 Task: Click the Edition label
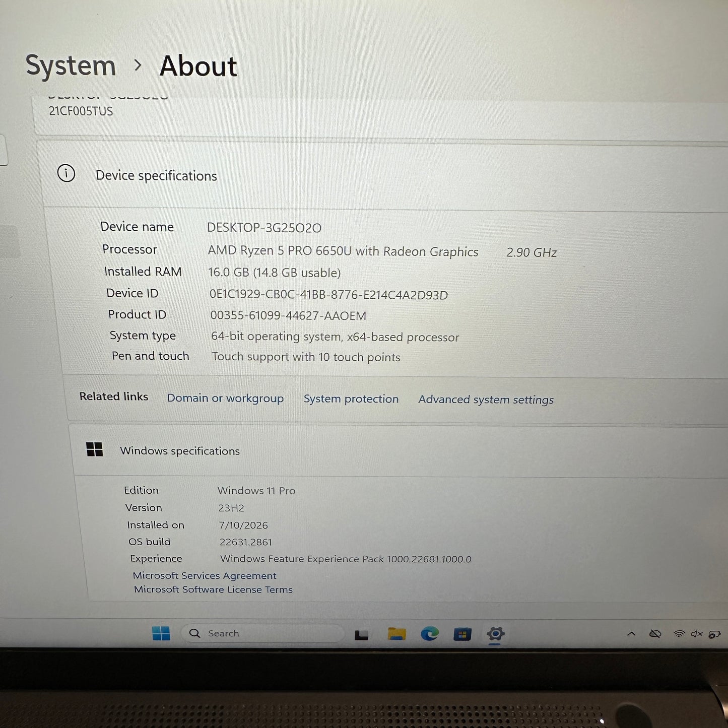pyautogui.click(x=141, y=490)
